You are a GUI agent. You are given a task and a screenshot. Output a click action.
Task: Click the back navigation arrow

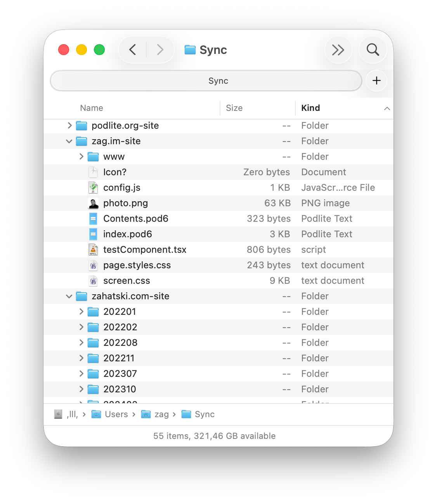click(x=133, y=50)
